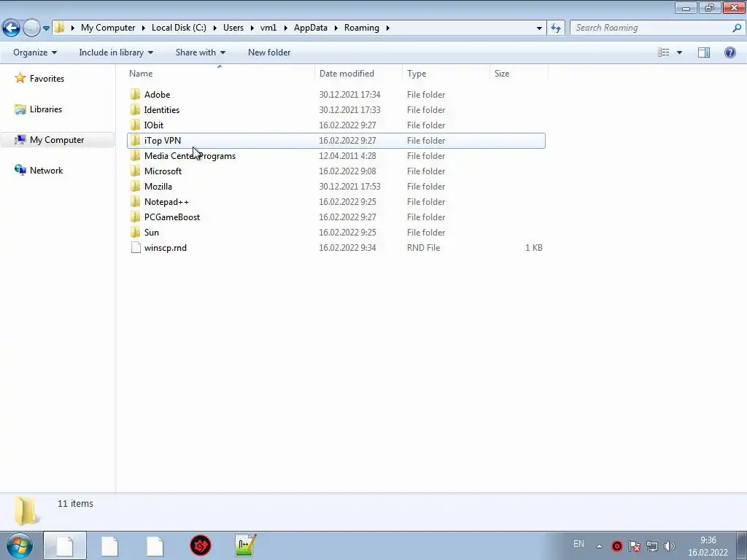Open the Notepad++ taskbar icon
747x560 pixels.
246,545
